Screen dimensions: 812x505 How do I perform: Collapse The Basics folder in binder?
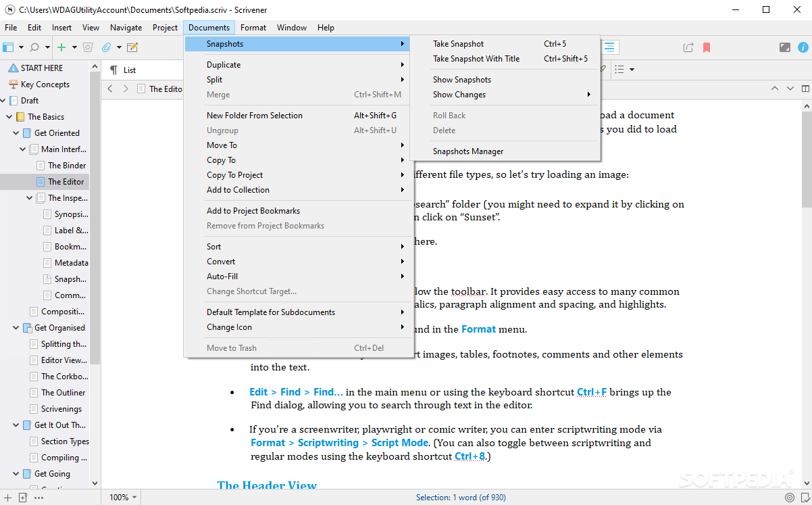click(x=9, y=117)
